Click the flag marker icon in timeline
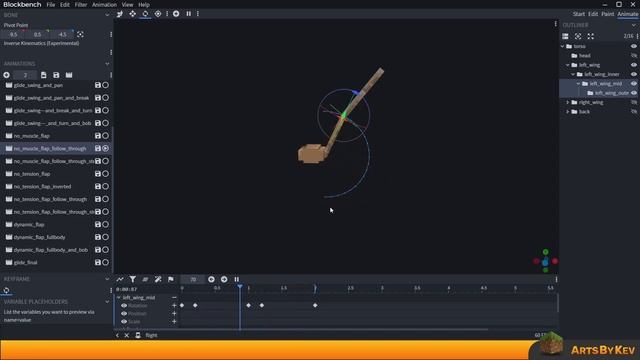This screenshot has height=360, width=640. pyautogui.click(x=171, y=280)
